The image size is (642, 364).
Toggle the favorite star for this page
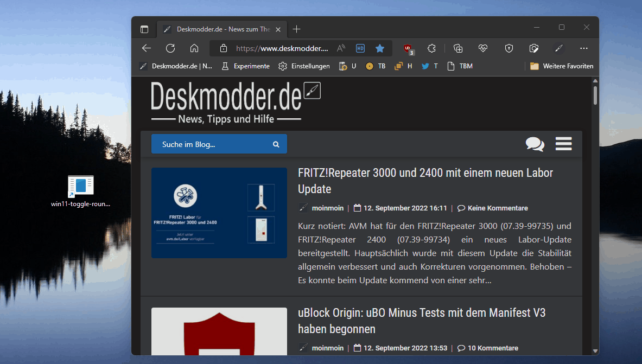[x=380, y=48]
